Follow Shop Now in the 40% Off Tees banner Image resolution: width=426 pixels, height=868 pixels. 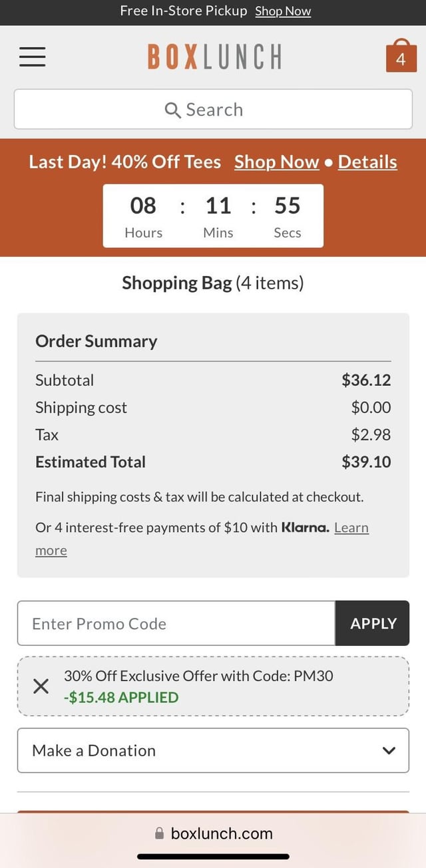[x=276, y=162]
